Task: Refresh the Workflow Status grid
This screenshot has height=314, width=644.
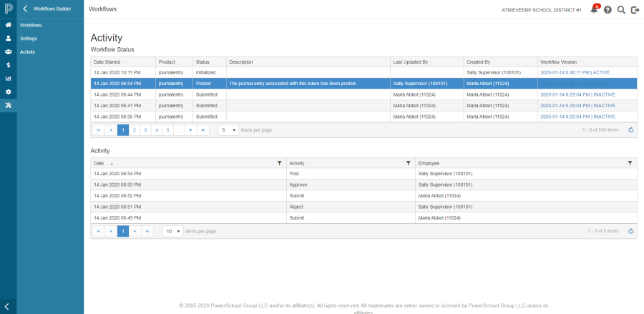Action: (x=630, y=130)
